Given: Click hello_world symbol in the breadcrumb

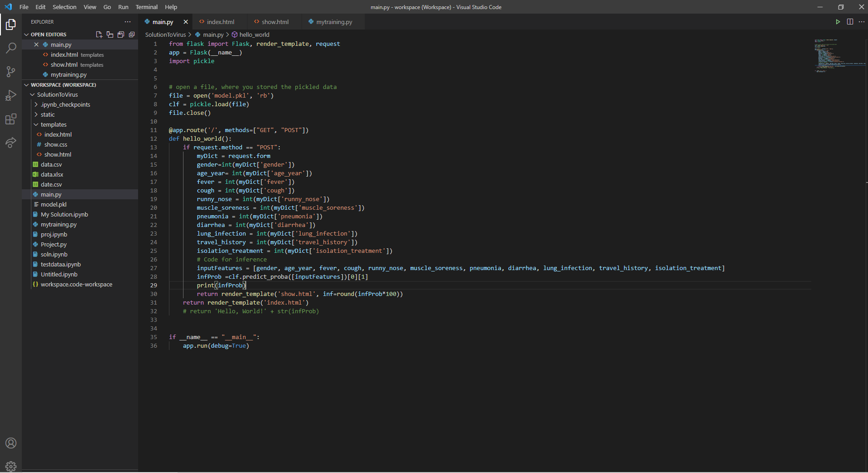Looking at the screenshot, I should pos(254,34).
